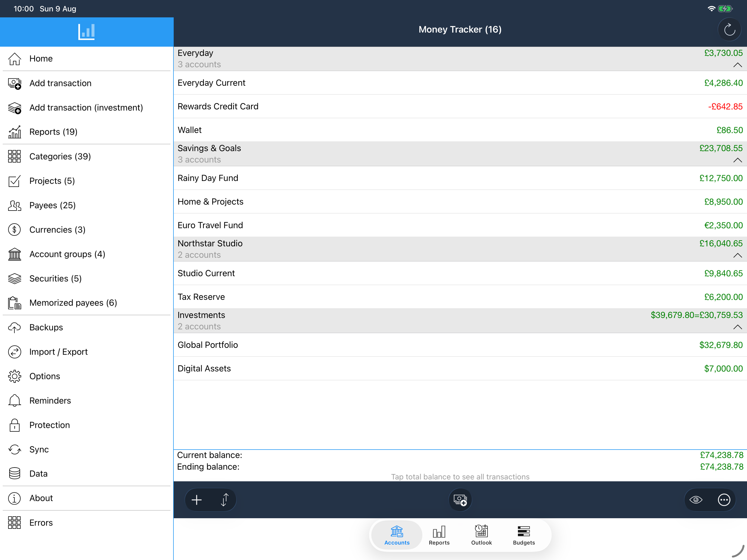Collapse the Investments group chevron
747x560 pixels.
coord(737,327)
